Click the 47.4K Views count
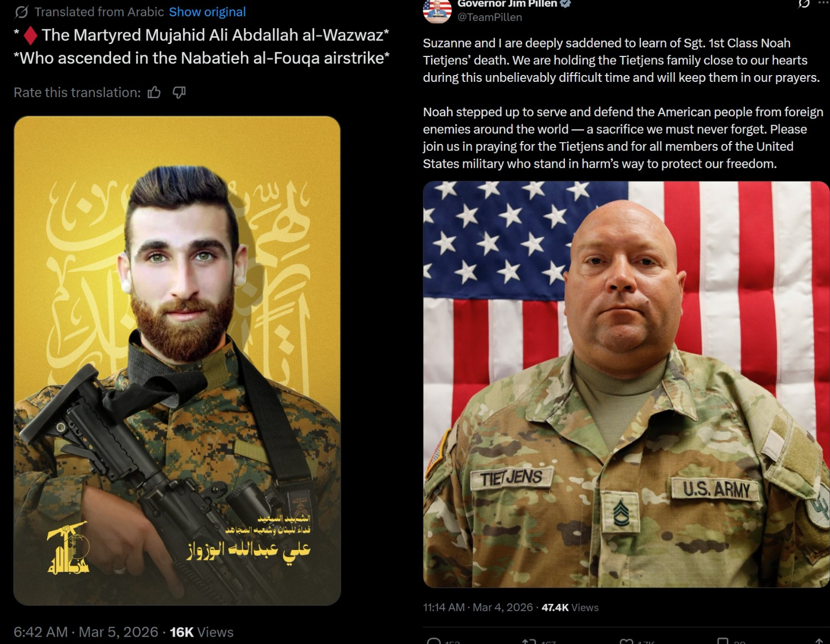This screenshot has height=644, width=830. 570,607
